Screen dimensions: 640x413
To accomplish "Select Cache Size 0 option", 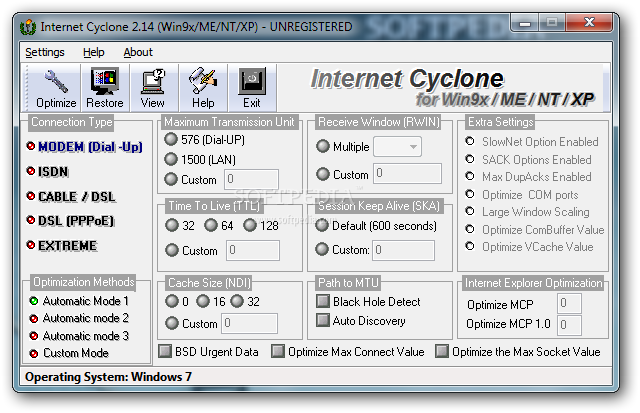I will [x=177, y=302].
